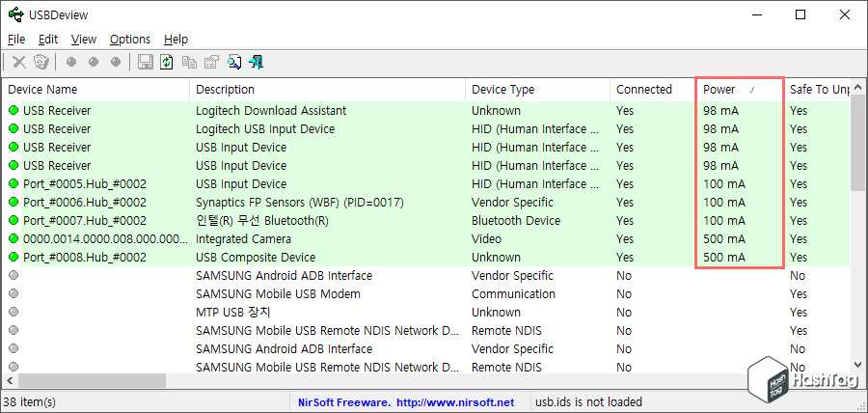Sort by Device Type column header

tap(537, 89)
